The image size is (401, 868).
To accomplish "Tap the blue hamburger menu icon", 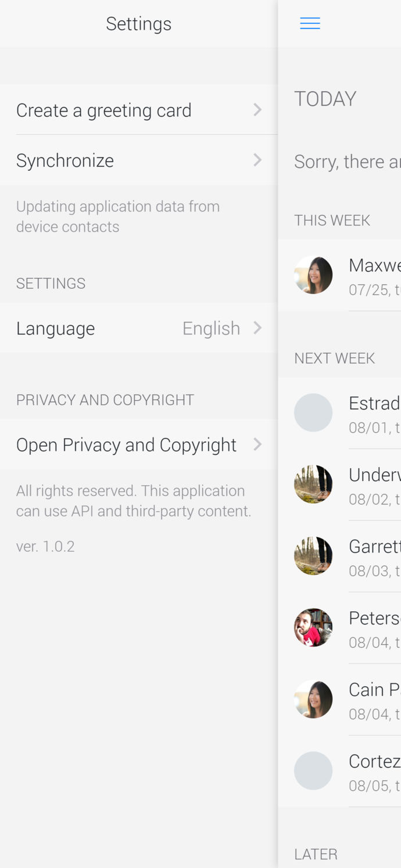I will point(310,23).
